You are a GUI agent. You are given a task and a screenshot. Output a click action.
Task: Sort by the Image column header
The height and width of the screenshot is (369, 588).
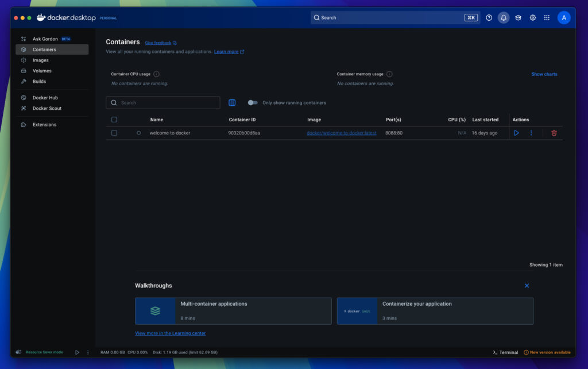click(314, 120)
